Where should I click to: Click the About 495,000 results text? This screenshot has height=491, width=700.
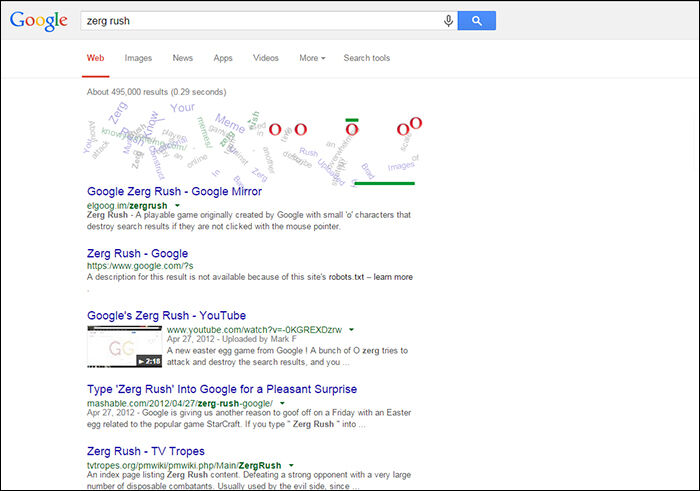(156, 92)
